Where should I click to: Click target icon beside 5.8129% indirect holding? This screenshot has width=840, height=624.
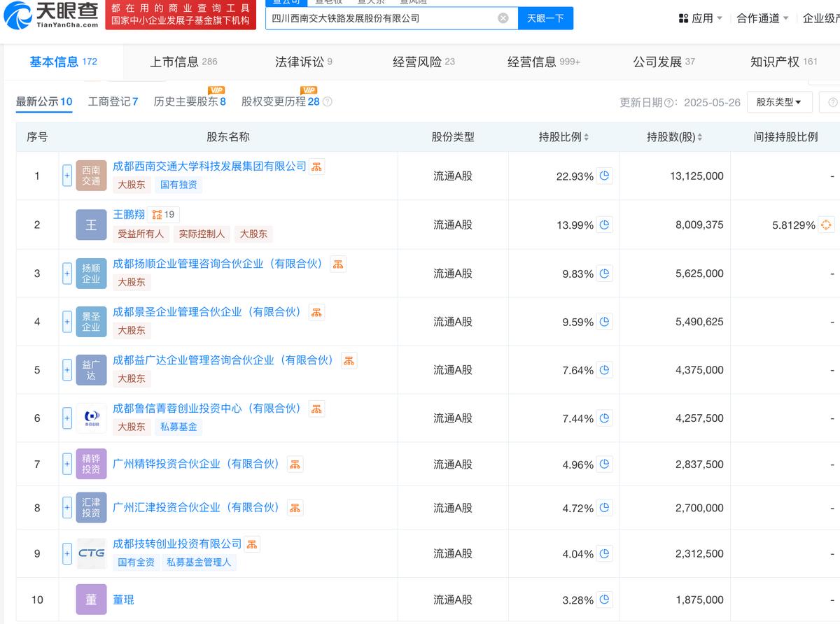click(826, 225)
